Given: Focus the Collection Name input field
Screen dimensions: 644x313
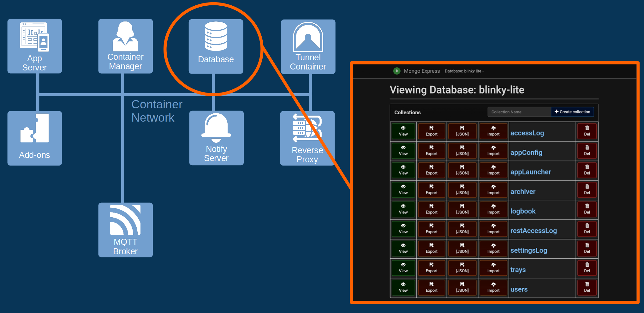Looking at the screenshot, I should click(519, 112).
